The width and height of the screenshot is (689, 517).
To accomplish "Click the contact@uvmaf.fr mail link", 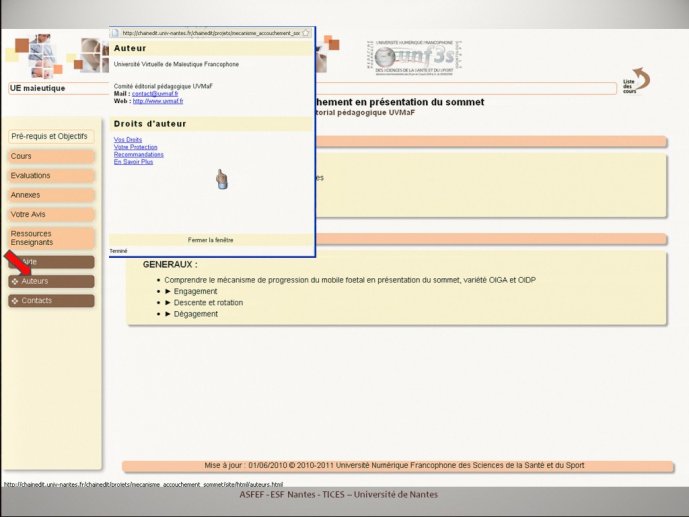I will [x=155, y=94].
